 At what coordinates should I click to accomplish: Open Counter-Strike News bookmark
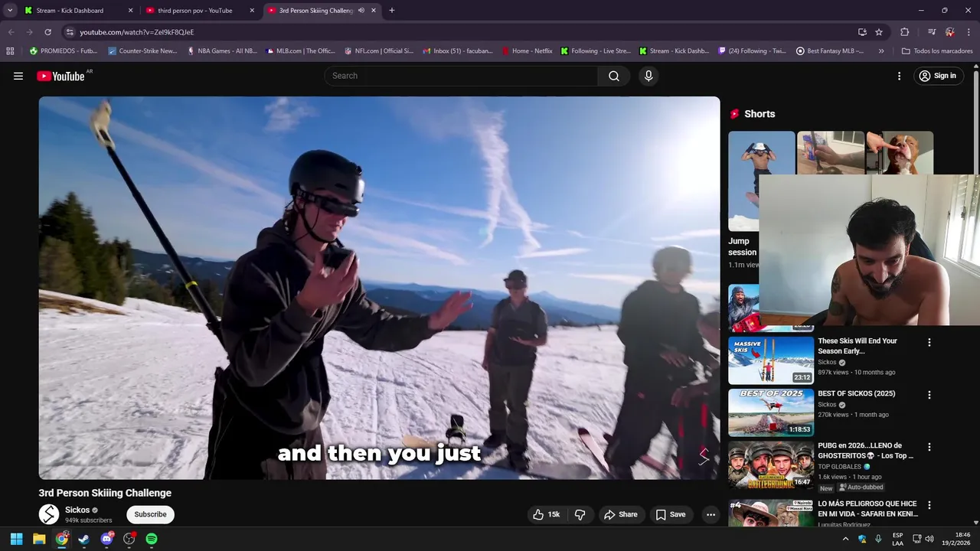click(142, 51)
